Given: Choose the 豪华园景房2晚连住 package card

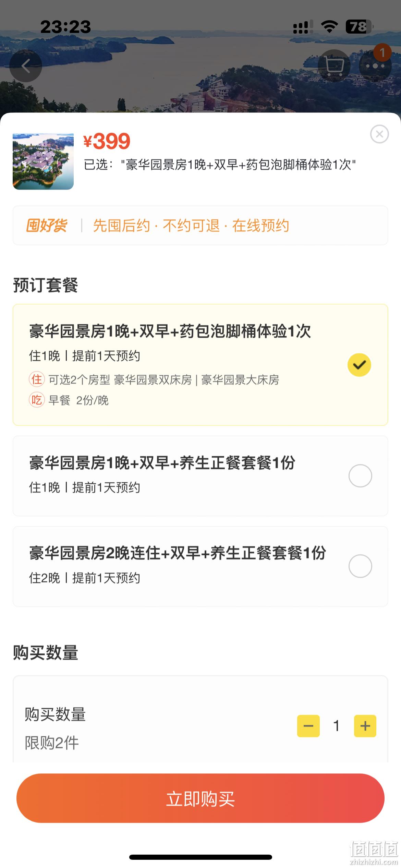Looking at the screenshot, I should pos(200,566).
